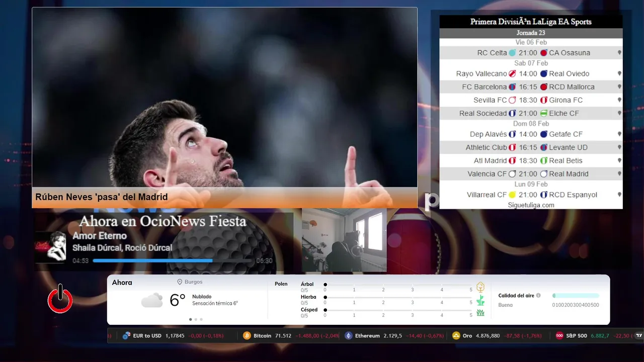Click the Levante UD team name

(568, 147)
